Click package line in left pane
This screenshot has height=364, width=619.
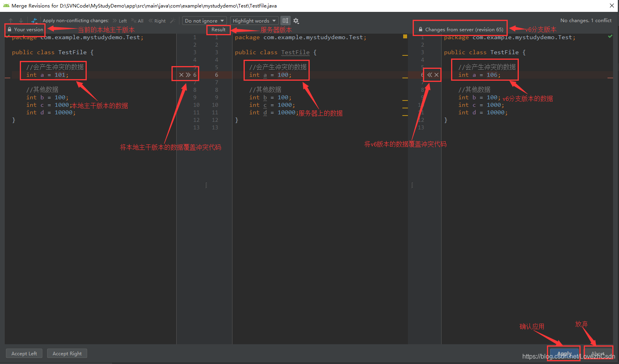point(78,37)
